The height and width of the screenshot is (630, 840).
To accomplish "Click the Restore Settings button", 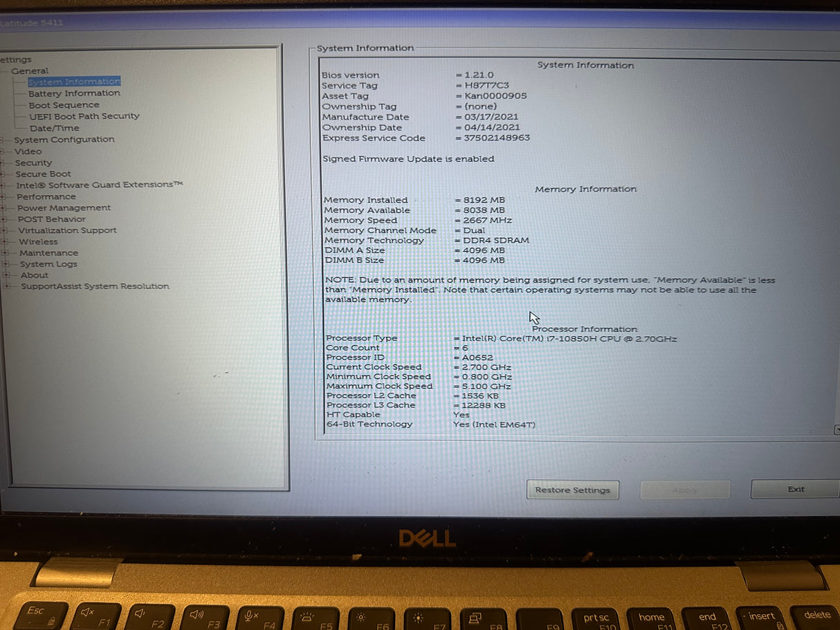I will coord(573,490).
